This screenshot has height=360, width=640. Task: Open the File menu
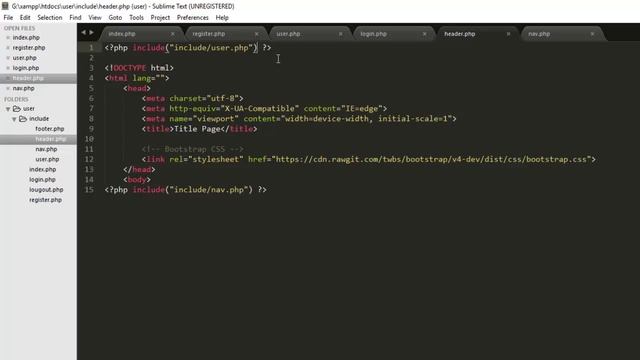(8, 18)
